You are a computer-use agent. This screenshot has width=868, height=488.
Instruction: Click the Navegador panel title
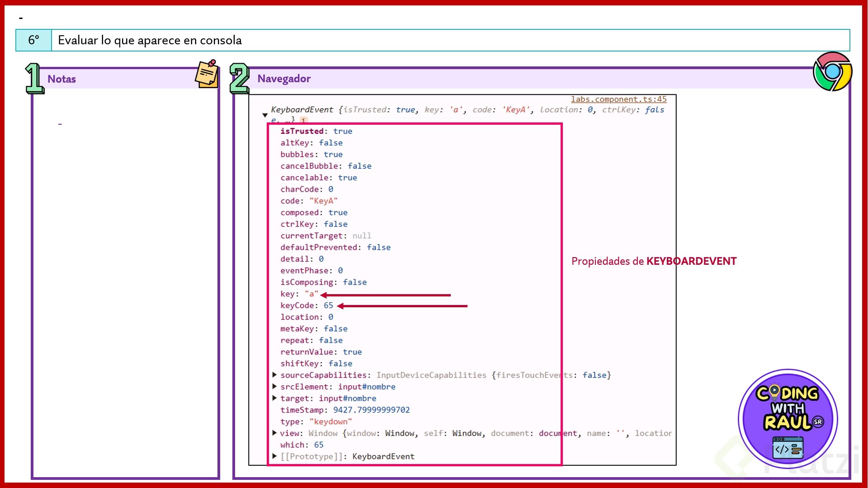284,79
